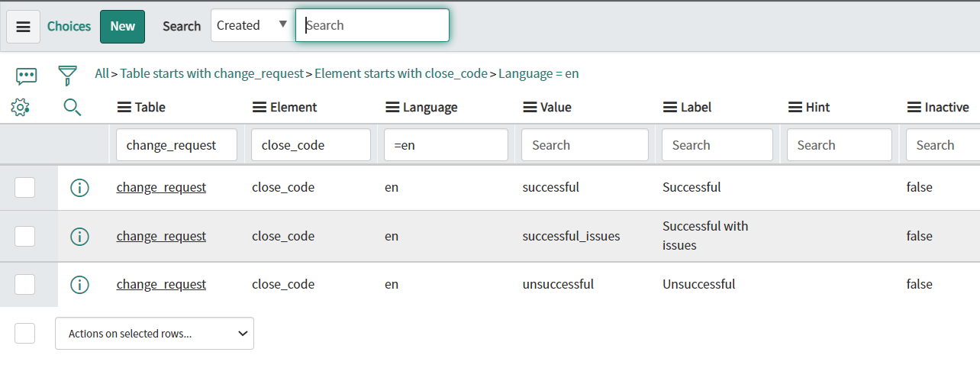The image size is (980, 365).
Task: Click the 'All' breadcrumb link
Action: [102, 74]
